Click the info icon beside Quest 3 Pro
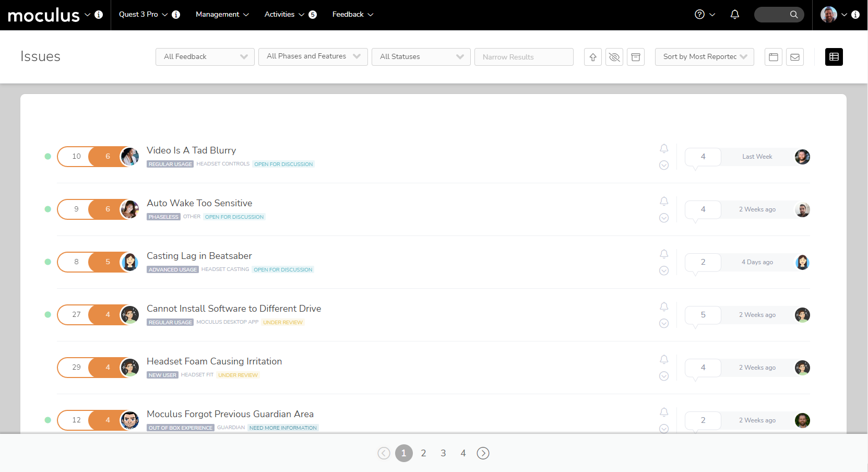This screenshot has width=868, height=472. 176,15
